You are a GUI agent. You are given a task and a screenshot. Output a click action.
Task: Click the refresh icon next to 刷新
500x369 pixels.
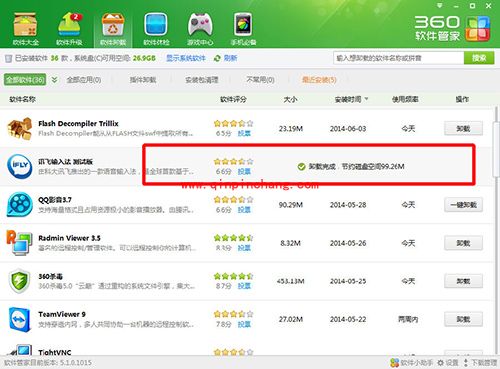click(x=217, y=58)
